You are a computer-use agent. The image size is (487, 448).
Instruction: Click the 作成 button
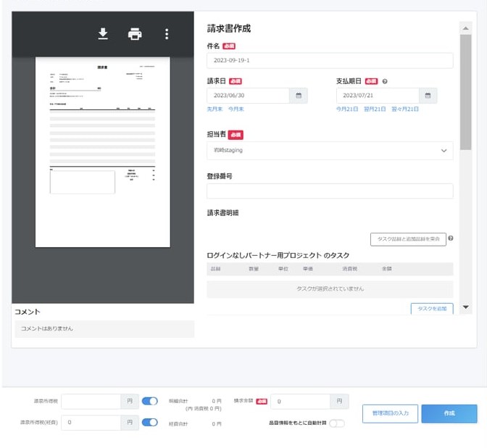click(x=449, y=413)
